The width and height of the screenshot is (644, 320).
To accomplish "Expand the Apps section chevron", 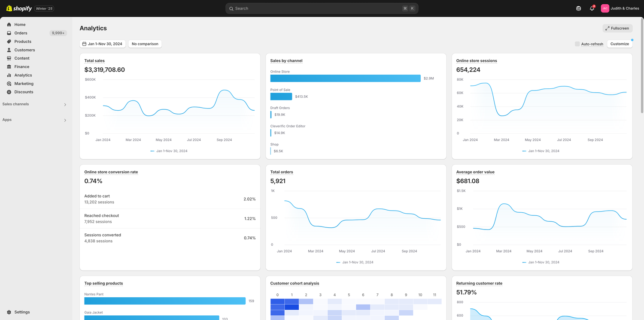I will coord(65,121).
